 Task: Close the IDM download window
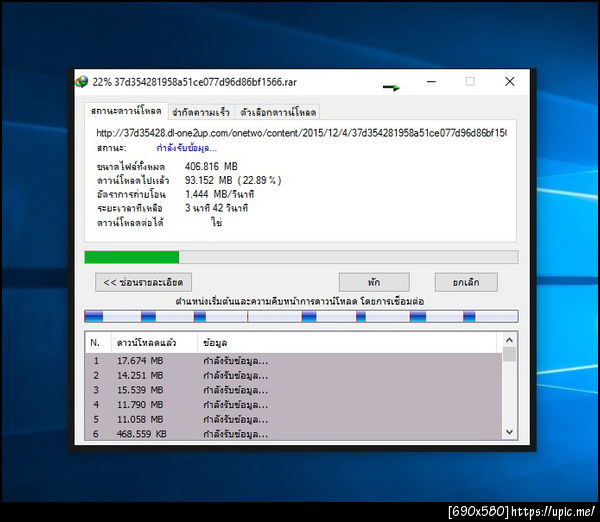pos(509,82)
